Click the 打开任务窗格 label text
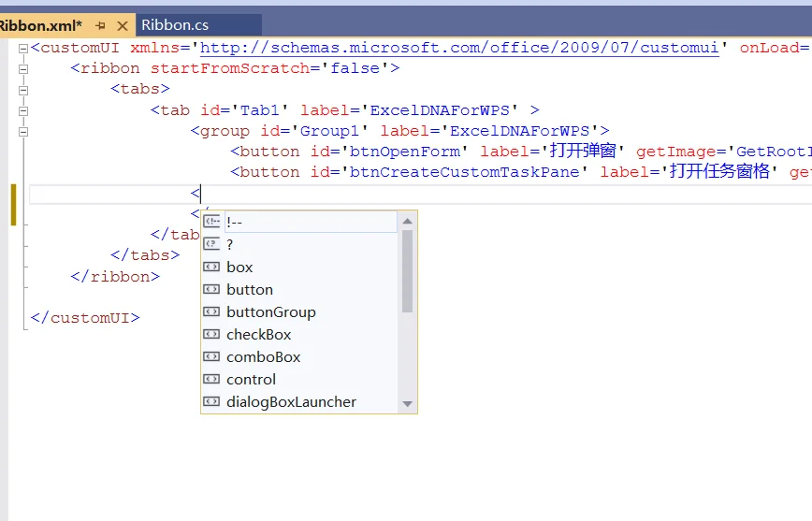Viewport: 812px width, 521px height. coord(719,171)
